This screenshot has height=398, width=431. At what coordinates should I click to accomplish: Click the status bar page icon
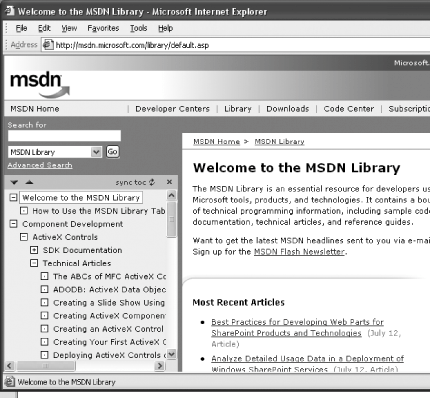click(10, 382)
